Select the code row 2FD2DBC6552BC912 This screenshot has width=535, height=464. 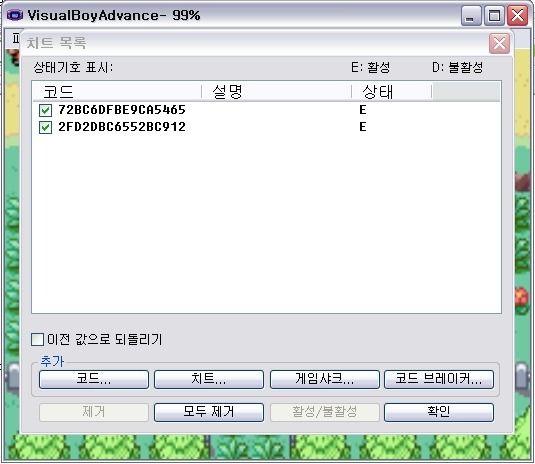coord(122,127)
